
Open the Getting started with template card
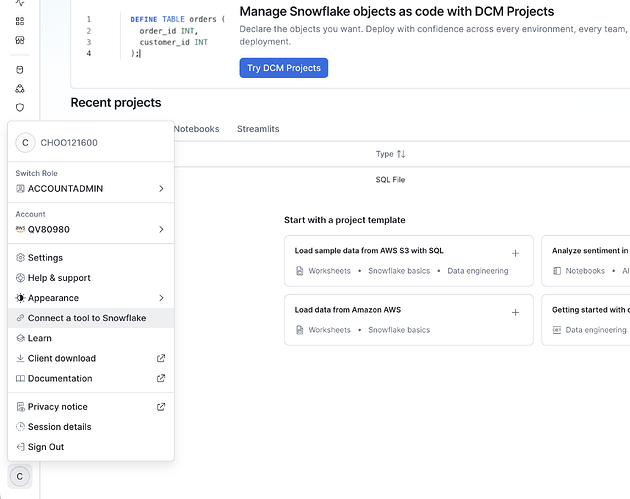[586, 320]
